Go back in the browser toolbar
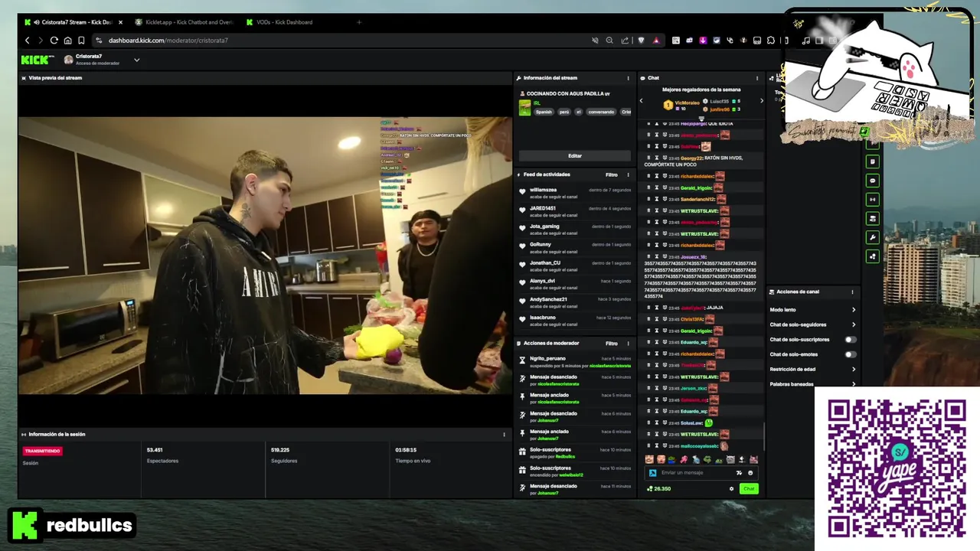 click(x=28, y=41)
